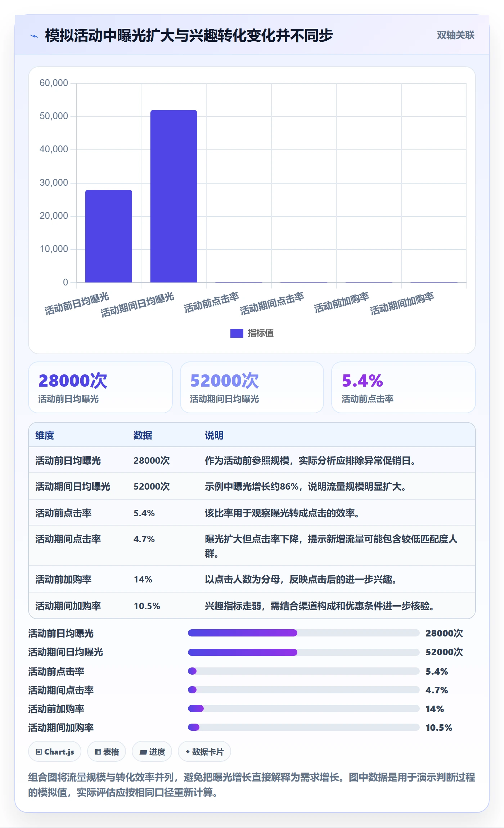504x828 pixels.
Task: Select the 活动前日均曝光 bar in chart
Action: click(109, 236)
